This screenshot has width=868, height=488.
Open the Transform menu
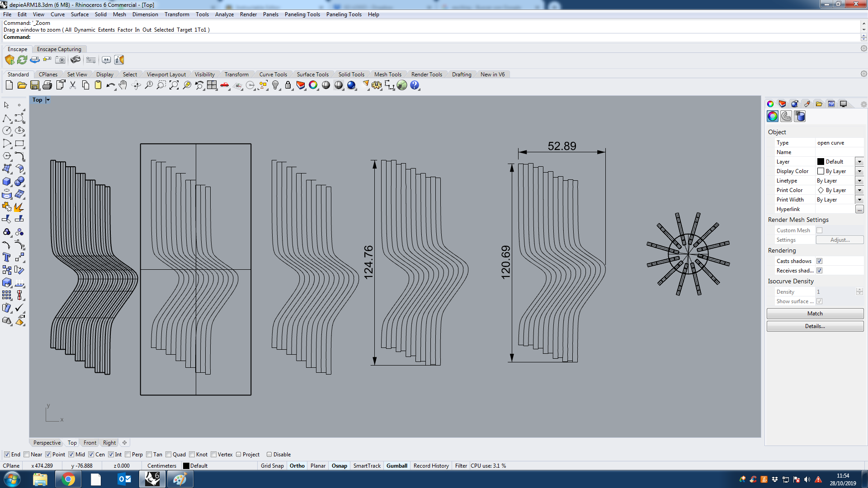coord(177,14)
